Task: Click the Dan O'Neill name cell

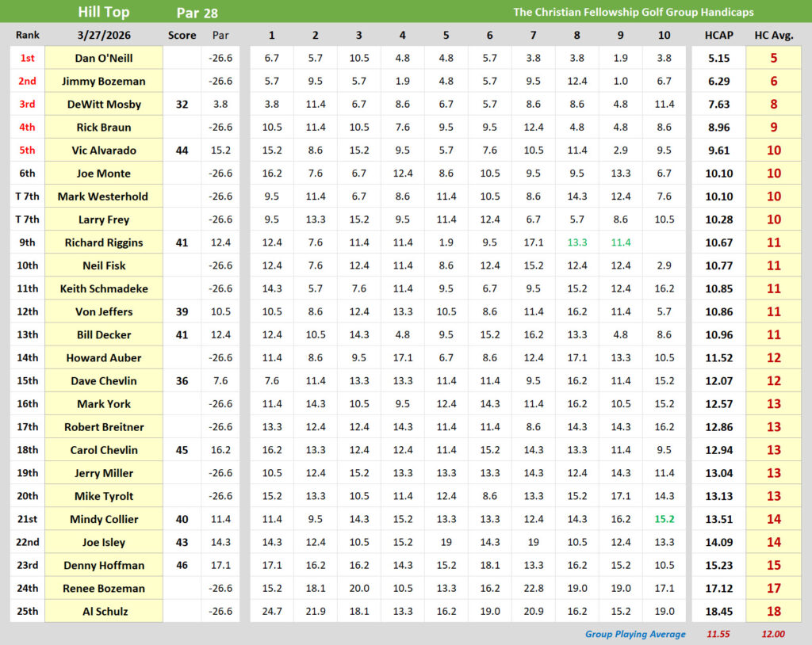Action: [x=104, y=58]
